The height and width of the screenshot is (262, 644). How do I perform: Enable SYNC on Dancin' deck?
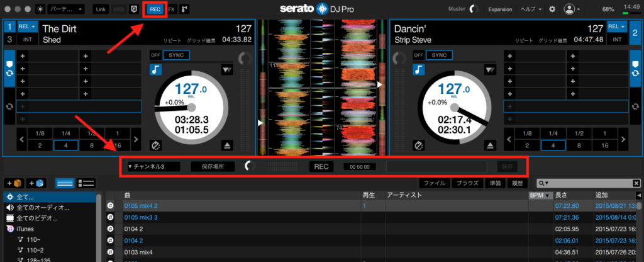[440, 55]
